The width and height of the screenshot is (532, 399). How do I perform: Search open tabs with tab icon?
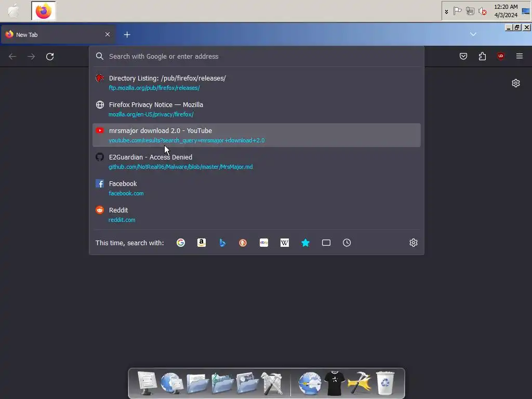pyautogui.click(x=326, y=243)
